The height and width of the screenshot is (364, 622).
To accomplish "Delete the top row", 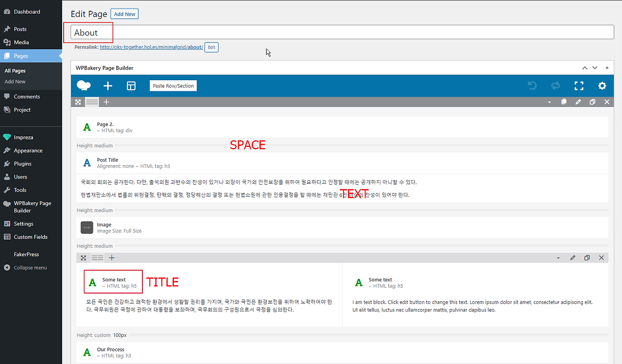I will pyautogui.click(x=606, y=102).
